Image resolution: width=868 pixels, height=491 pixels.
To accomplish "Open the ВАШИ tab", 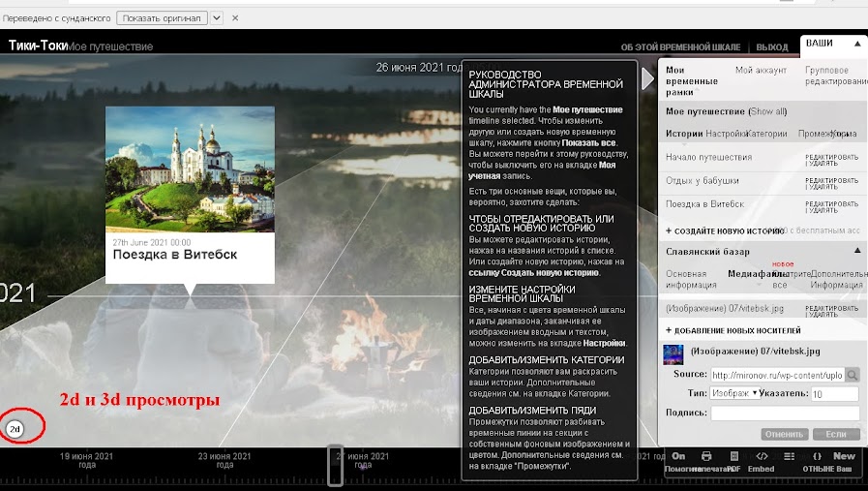I will 820,44.
